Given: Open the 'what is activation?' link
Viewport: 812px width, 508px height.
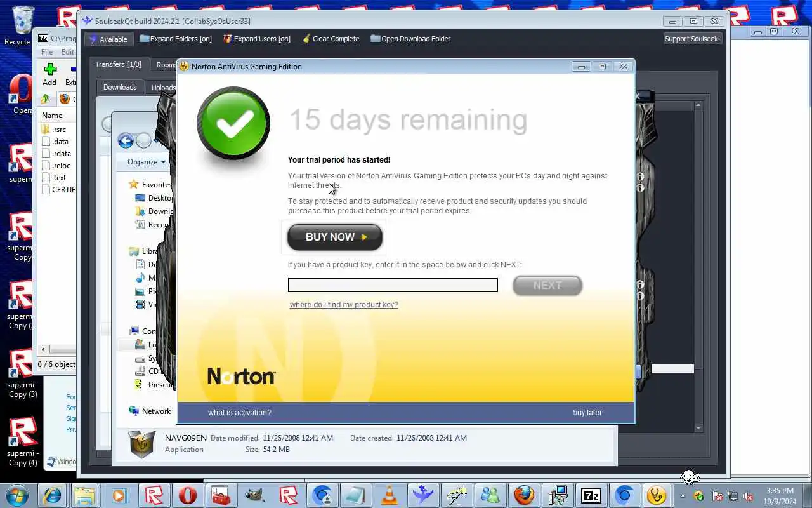Looking at the screenshot, I should pyautogui.click(x=240, y=413).
